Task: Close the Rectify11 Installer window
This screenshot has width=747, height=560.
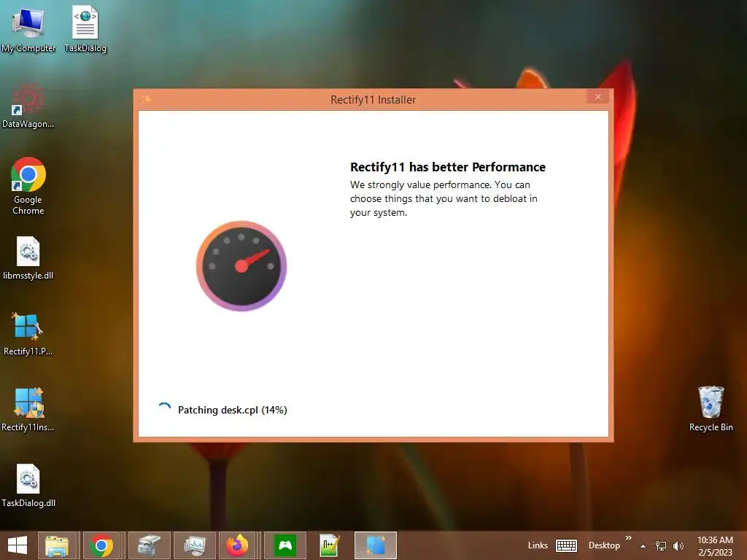Action: point(598,97)
